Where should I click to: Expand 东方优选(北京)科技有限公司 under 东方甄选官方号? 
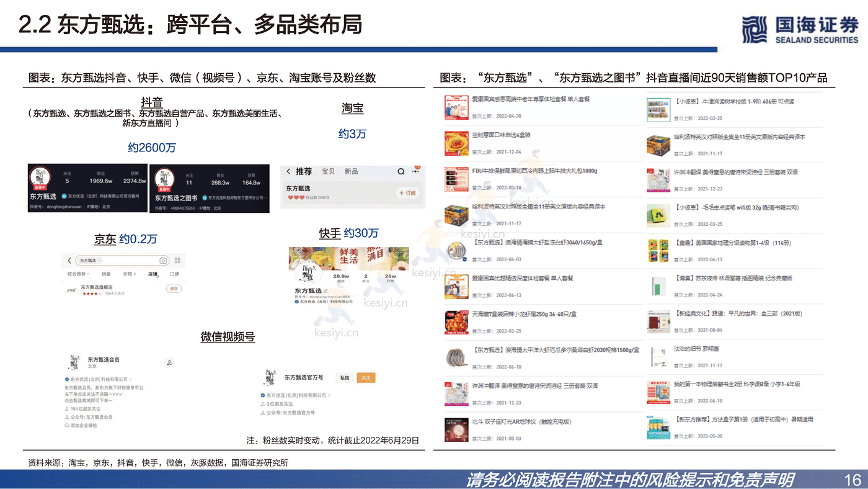(x=294, y=395)
